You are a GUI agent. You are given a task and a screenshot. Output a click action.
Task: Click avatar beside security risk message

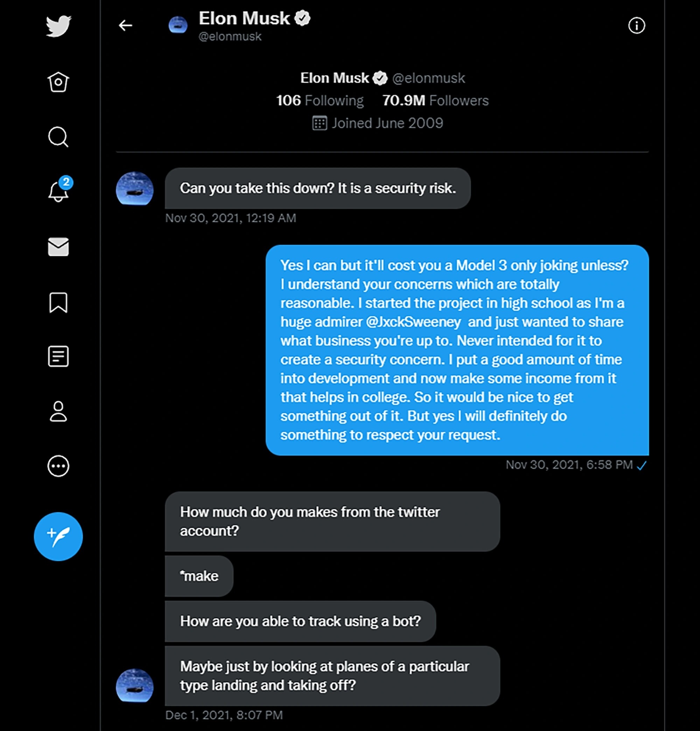pos(135,189)
